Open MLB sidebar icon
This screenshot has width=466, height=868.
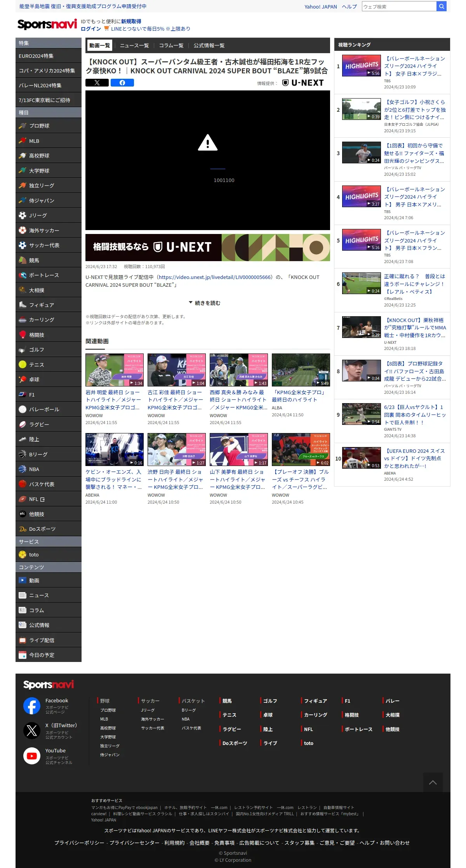pos(23,141)
